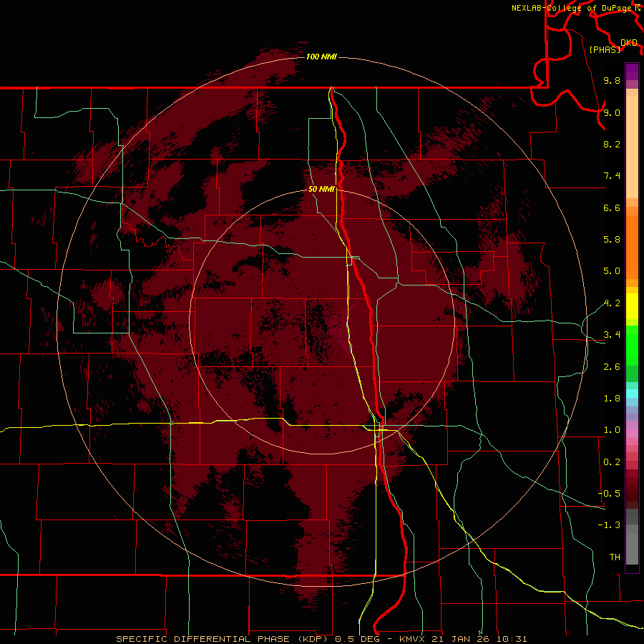The width and height of the screenshot is (644, 644).
Task: Pick the bright orange band in the color bar
Action: pyautogui.click(x=632, y=248)
